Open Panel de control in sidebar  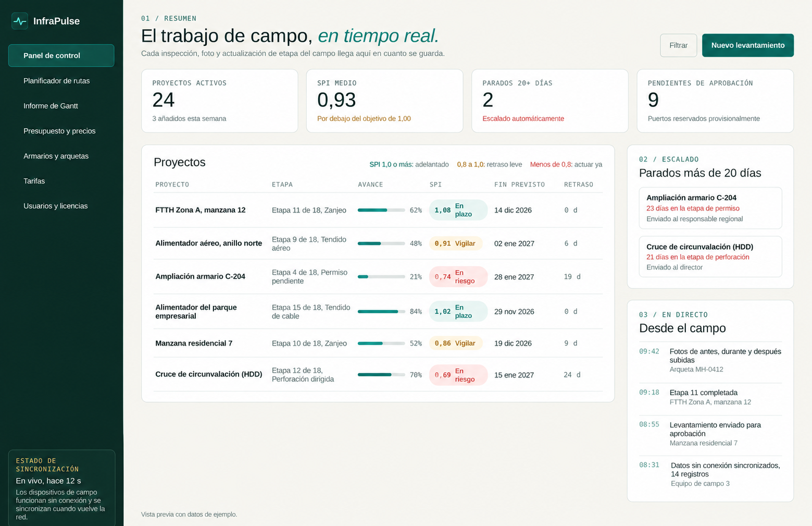61,55
